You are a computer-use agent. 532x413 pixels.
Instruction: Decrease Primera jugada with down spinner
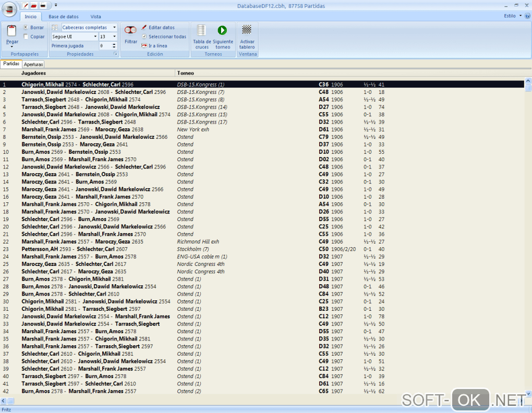point(114,47)
